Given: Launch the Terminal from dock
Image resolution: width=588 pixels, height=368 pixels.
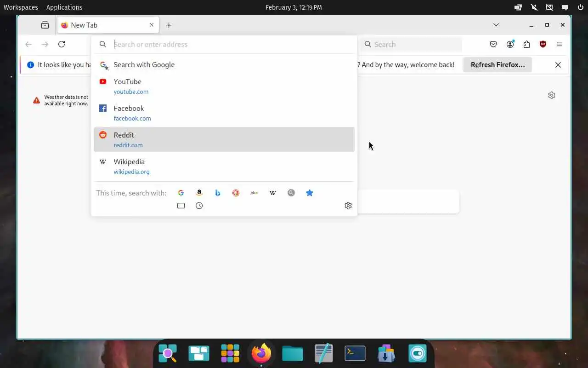Looking at the screenshot, I should 355,353.
